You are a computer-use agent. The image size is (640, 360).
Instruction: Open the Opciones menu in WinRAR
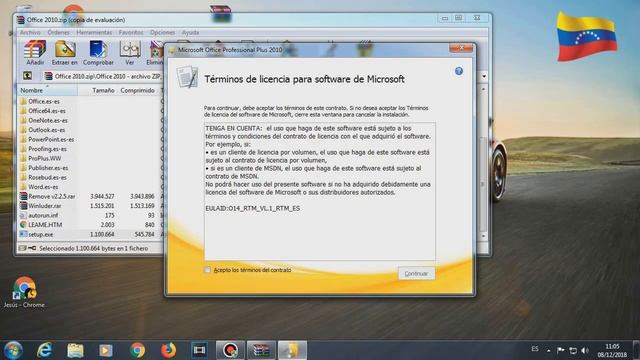click(x=162, y=32)
